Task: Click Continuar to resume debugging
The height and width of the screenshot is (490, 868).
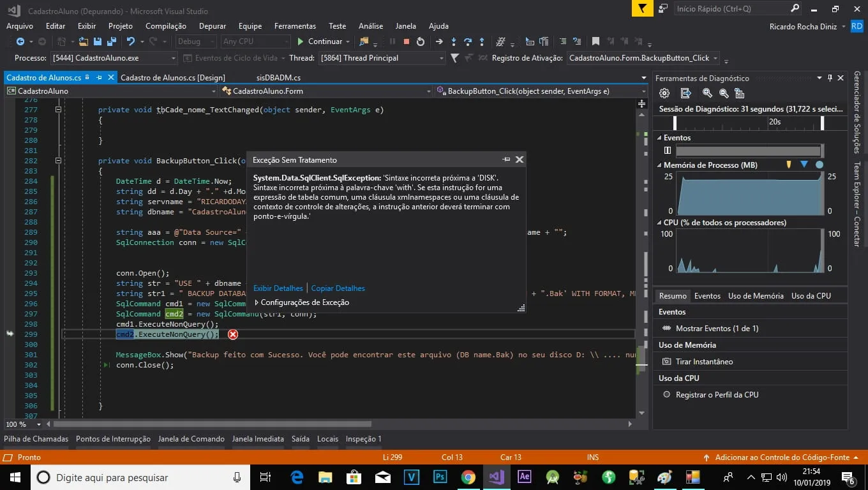Action: [x=319, y=41]
